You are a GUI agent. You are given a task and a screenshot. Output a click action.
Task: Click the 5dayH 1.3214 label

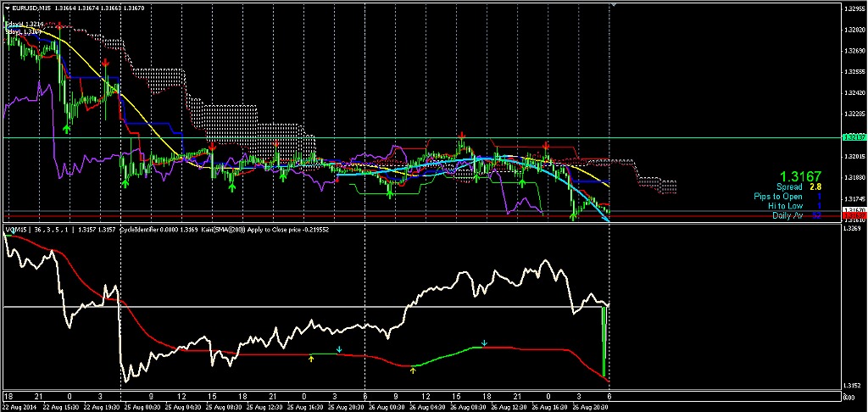25,25
